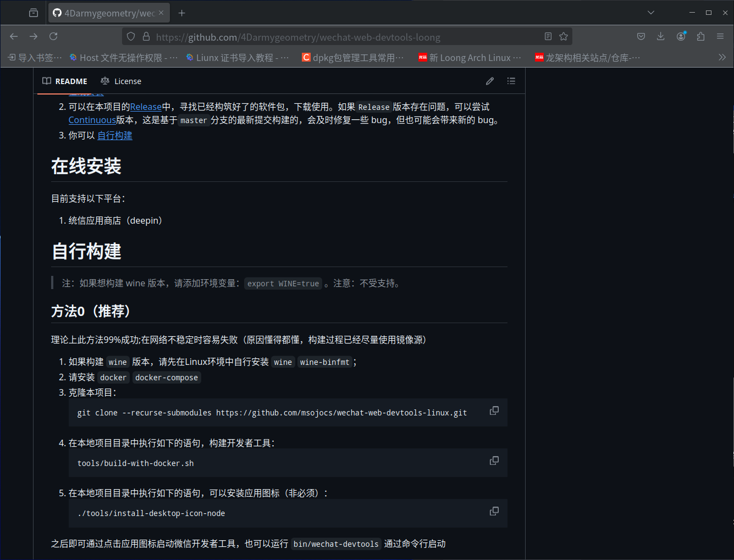This screenshot has height=560, width=734.
Task: Open the Firefox application menu
Action: pyautogui.click(x=720, y=36)
